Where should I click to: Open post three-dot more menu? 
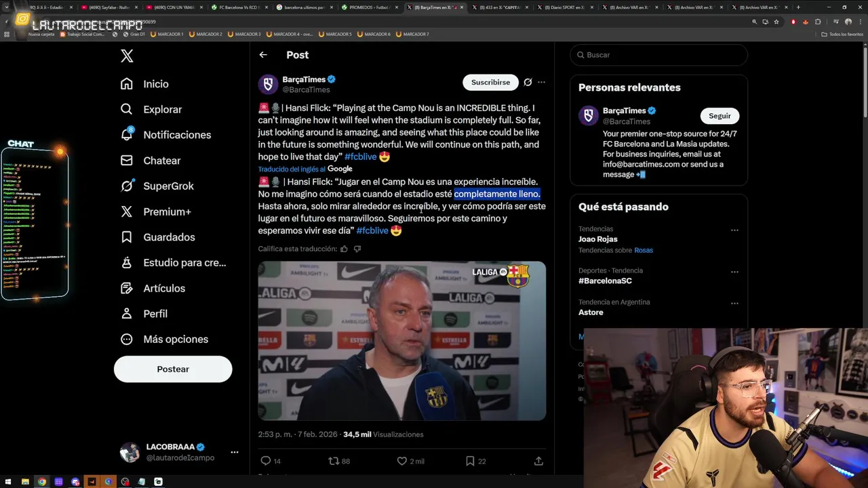coord(541,82)
